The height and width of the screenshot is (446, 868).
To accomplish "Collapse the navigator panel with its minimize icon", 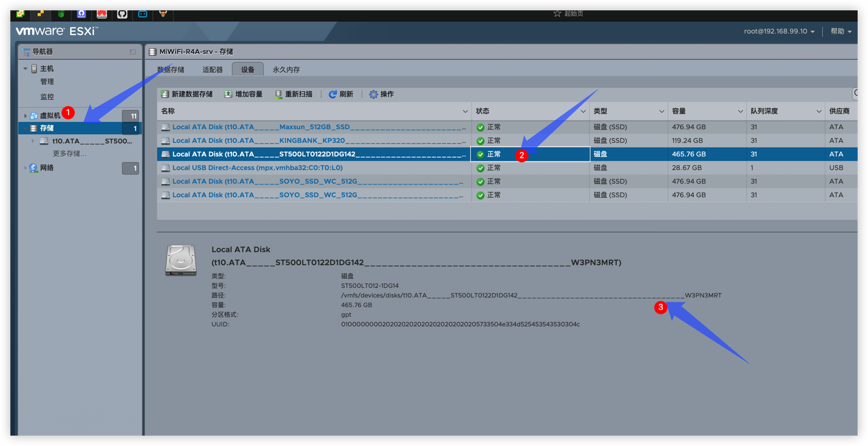I will 133,52.
